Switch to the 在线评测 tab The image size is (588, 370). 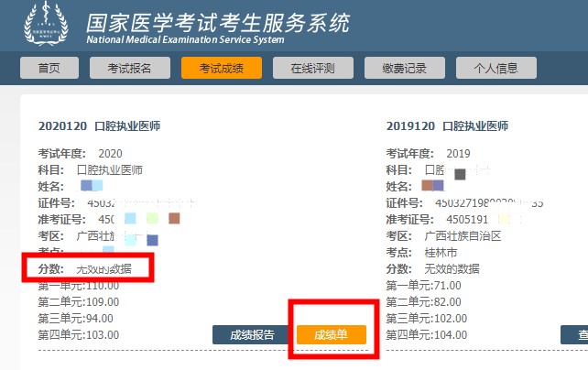(x=312, y=69)
